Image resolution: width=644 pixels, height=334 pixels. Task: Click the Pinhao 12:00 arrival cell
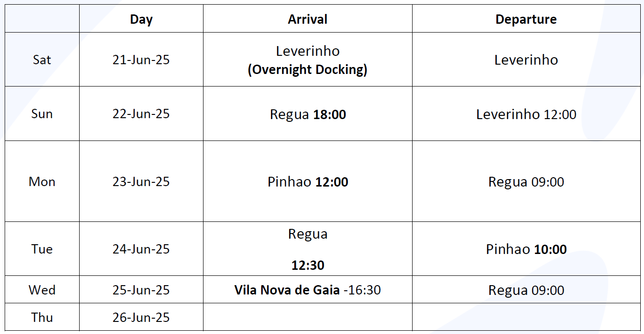tap(308, 181)
